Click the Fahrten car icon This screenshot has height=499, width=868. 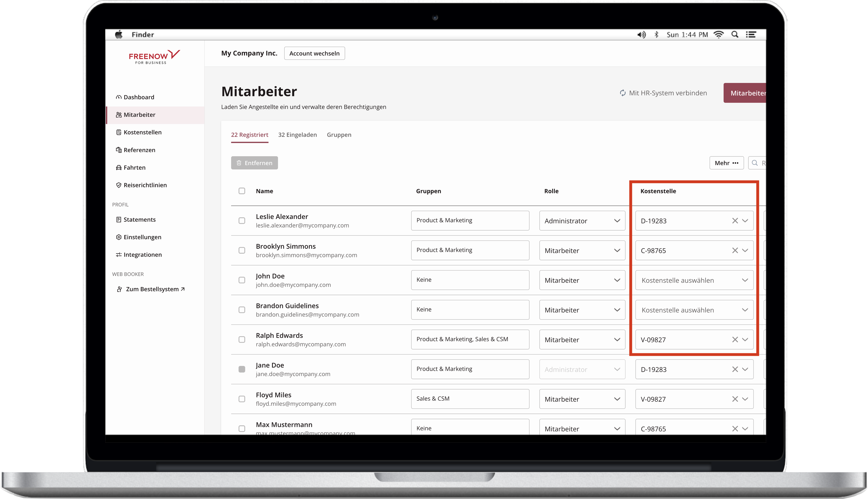pos(119,167)
